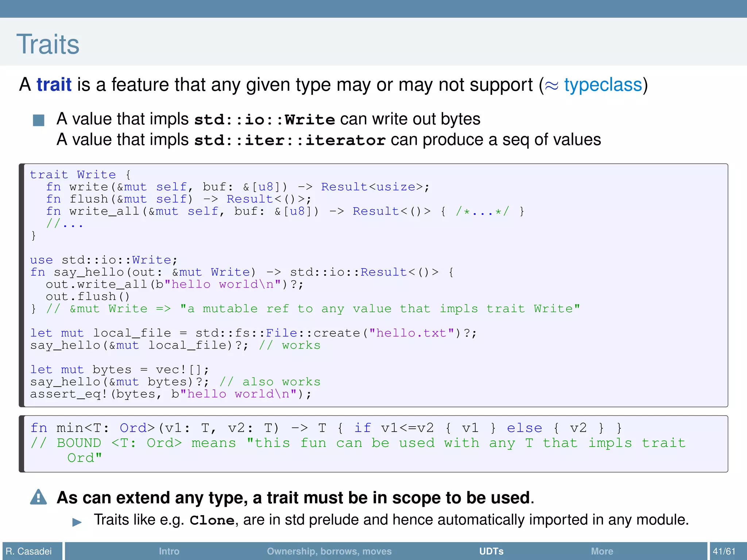The width and height of the screenshot is (747, 560).
Task: Go to Ownership, borrows, moves section
Action: [329, 551]
